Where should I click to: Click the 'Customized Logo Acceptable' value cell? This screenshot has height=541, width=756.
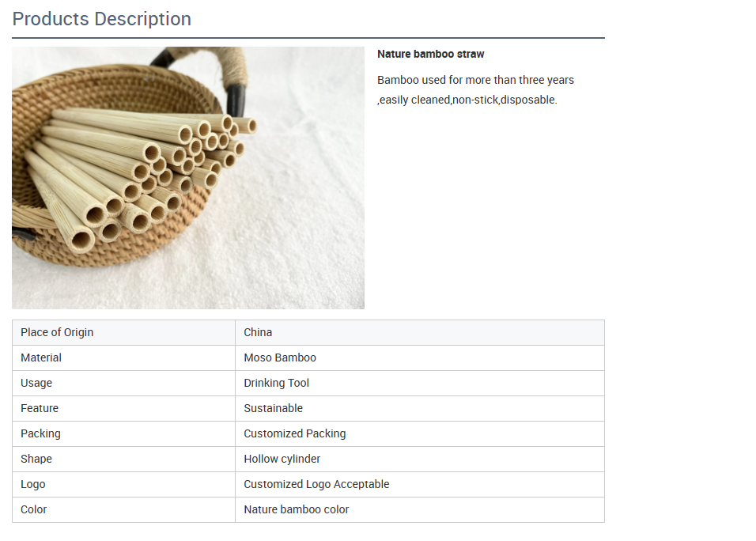pyautogui.click(x=419, y=485)
